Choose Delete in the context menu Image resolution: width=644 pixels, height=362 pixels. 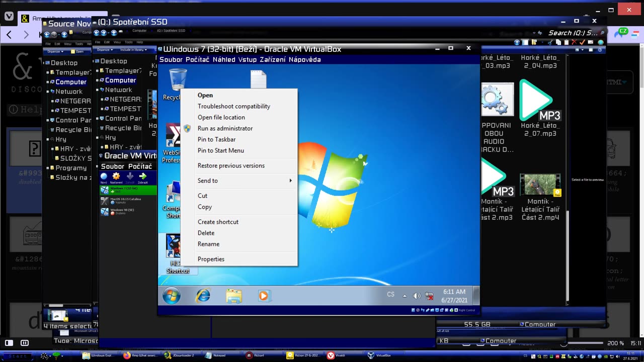coord(206,233)
